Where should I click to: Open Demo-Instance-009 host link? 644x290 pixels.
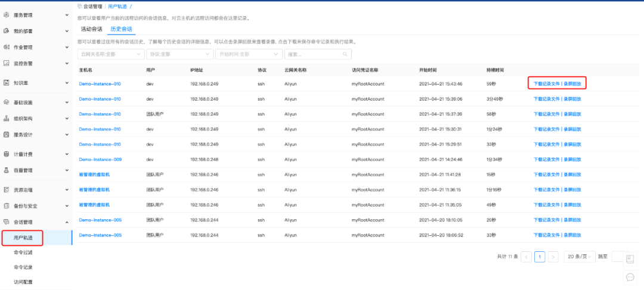pos(100,159)
